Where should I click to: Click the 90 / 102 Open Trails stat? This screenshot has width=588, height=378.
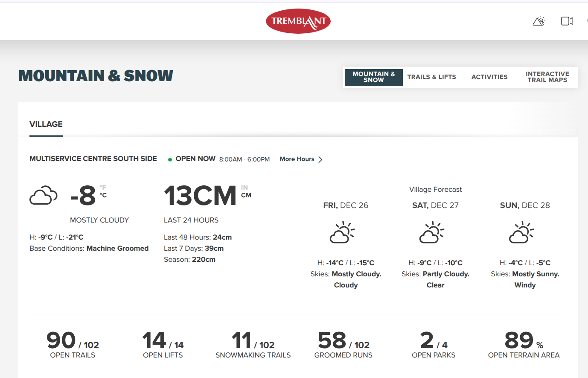click(73, 344)
